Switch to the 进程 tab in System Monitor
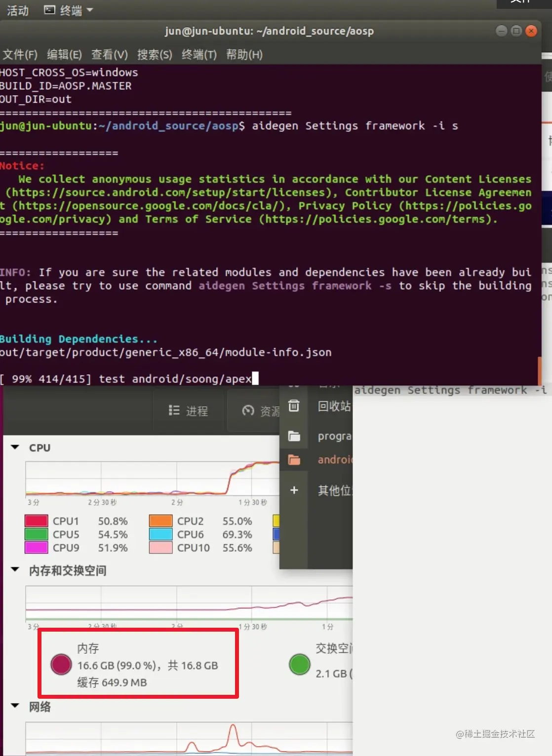Screen dimensions: 552x756 point(188,411)
